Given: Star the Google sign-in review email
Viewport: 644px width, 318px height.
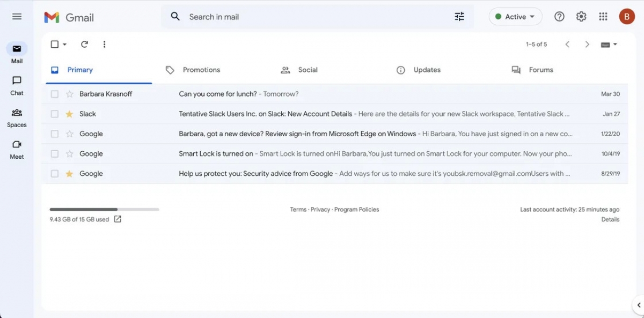Looking at the screenshot, I should (69, 134).
